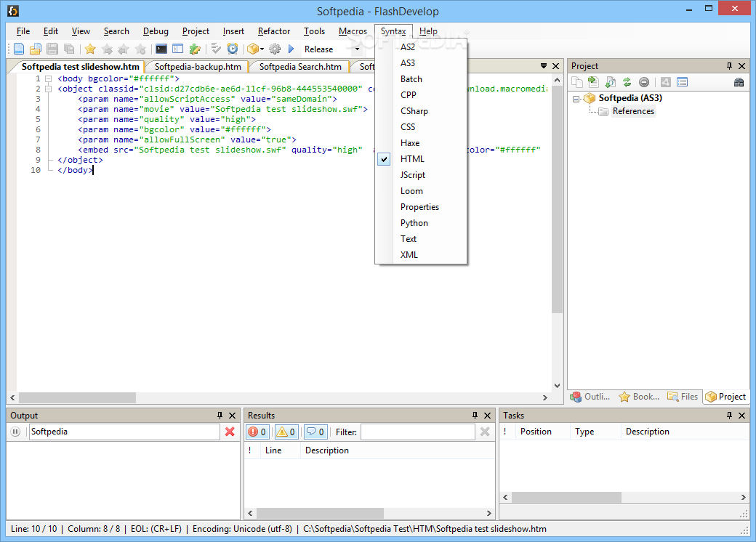Viewport: 756px width, 542px height.
Task: Pause Output panel with pause icon
Action: pyautogui.click(x=15, y=432)
